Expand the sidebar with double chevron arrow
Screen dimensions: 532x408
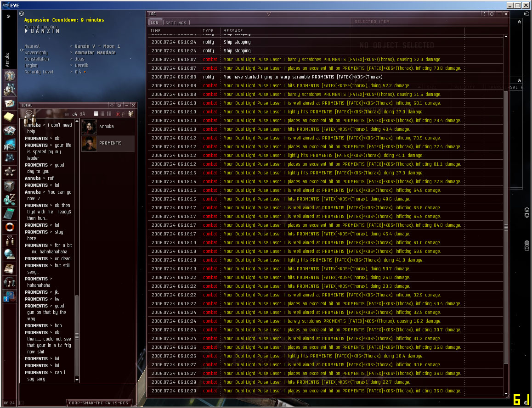[x=8, y=16]
